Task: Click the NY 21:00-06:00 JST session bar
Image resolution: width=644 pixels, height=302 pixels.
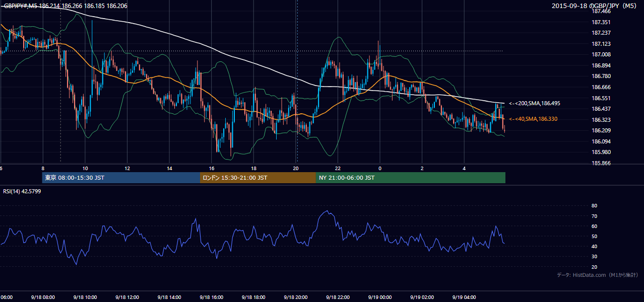Action: pos(411,178)
